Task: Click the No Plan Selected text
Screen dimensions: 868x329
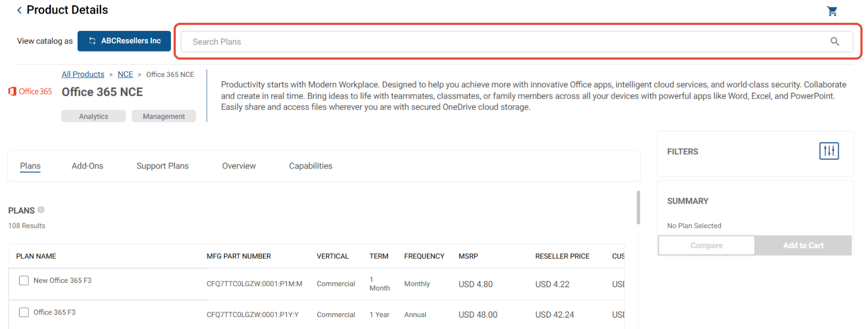Action: click(694, 226)
